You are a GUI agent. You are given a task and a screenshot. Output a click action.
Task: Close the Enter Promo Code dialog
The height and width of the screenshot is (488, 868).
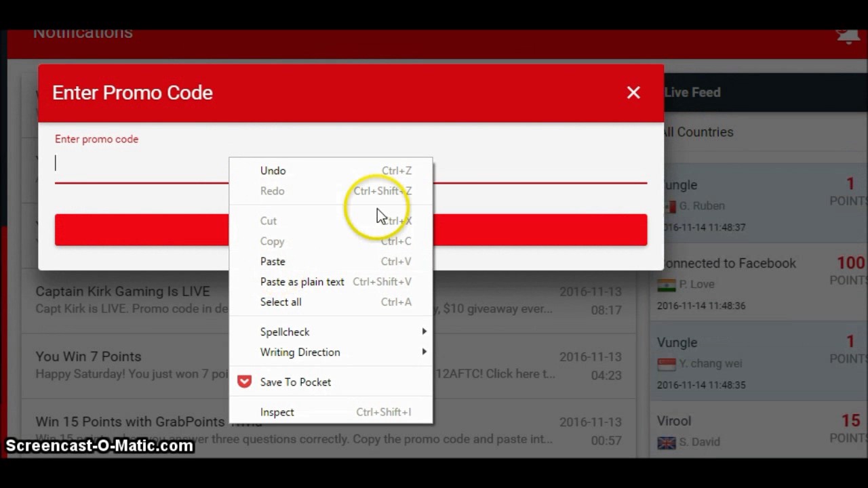(x=633, y=93)
